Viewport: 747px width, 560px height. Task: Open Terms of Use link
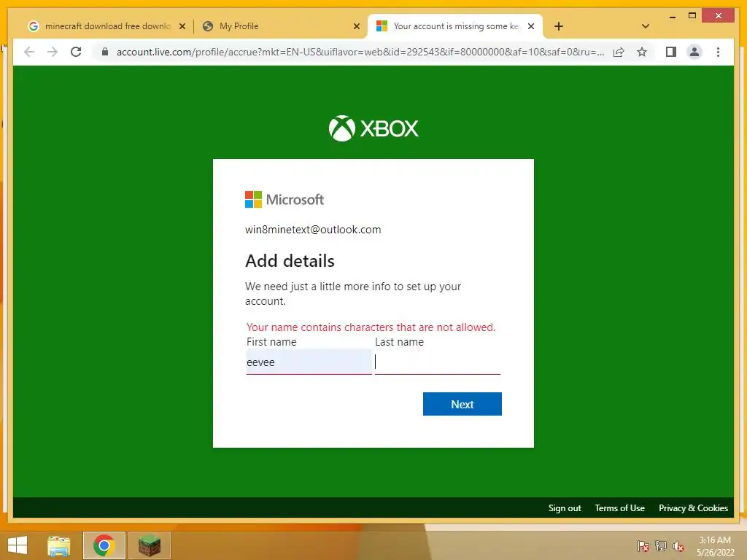tap(619, 508)
